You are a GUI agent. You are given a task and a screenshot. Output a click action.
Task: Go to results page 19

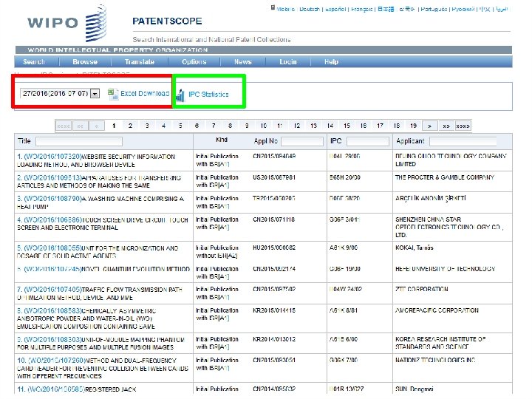coord(413,126)
